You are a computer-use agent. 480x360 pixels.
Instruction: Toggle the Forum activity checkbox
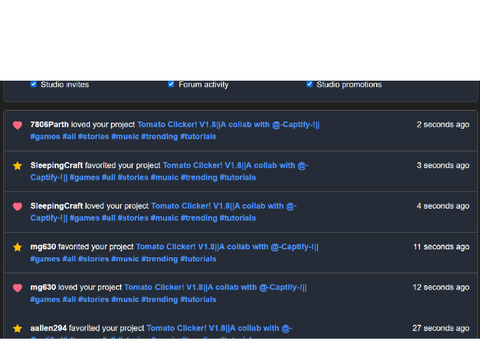171,84
